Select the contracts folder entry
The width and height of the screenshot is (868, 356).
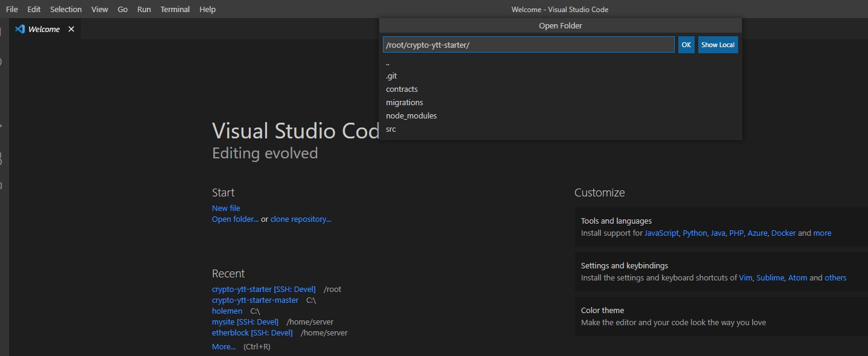point(560,89)
